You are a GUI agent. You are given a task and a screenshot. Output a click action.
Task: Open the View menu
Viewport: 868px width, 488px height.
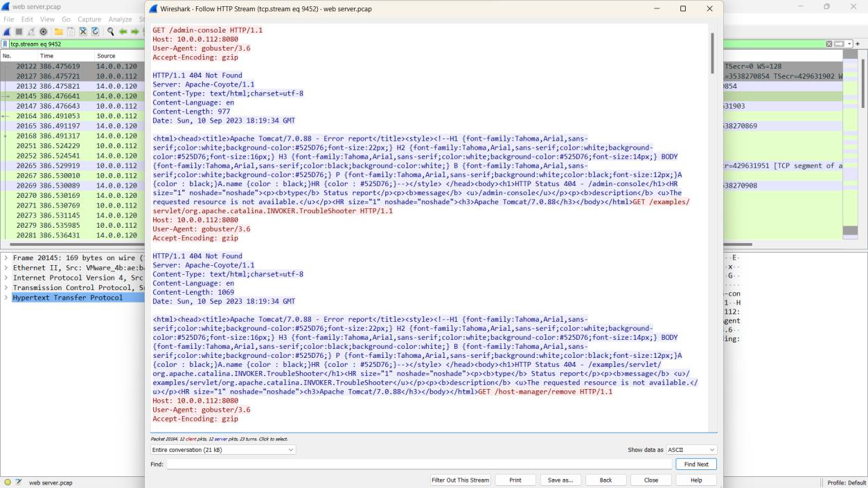[x=47, y=19]
